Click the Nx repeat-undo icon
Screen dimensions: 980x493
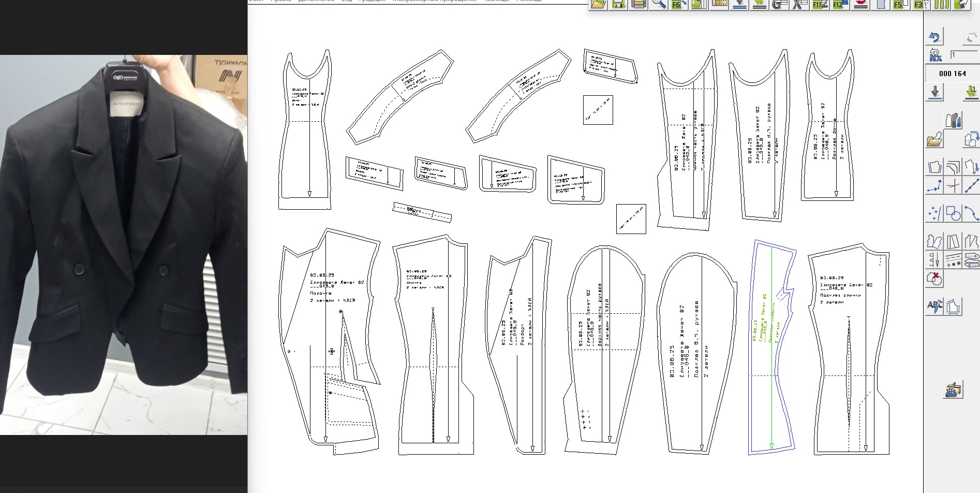tap(935, 54)
